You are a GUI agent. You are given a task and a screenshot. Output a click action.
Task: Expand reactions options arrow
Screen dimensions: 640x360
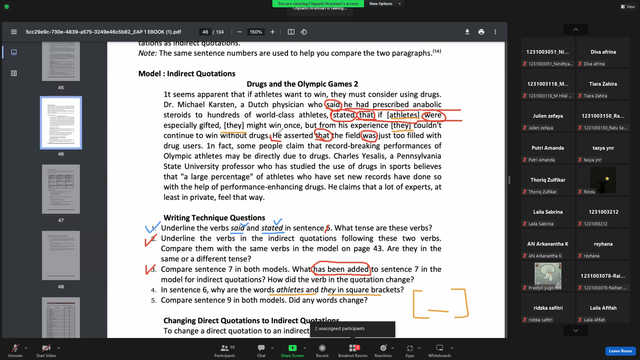(393, 348)
